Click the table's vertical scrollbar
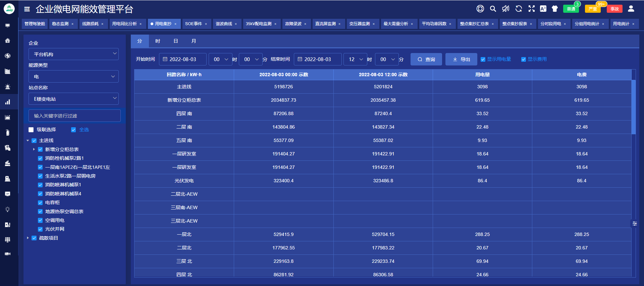This screenshot has height=286, width=644. pos(633,107)
